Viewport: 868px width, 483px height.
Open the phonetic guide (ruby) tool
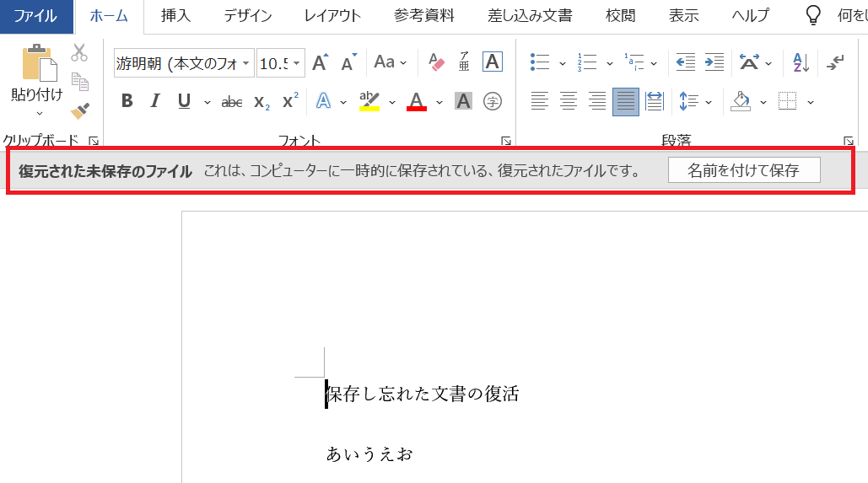pos(464,62)
